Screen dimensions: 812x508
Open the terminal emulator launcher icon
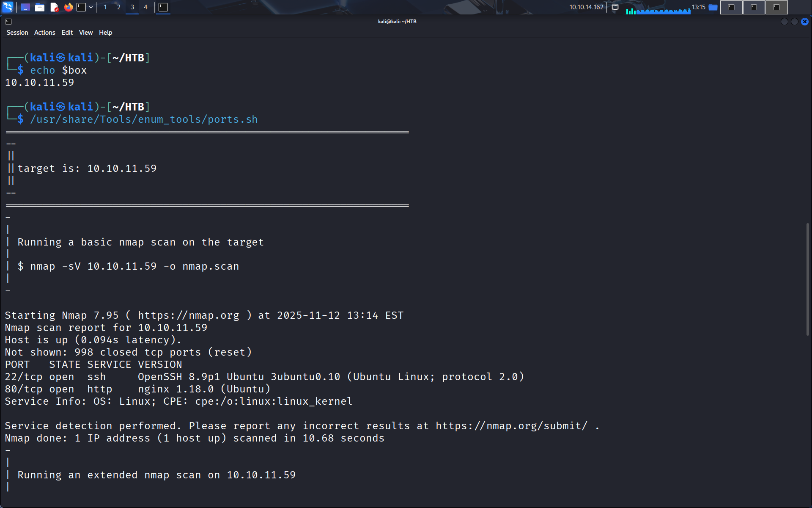[81, 7]
